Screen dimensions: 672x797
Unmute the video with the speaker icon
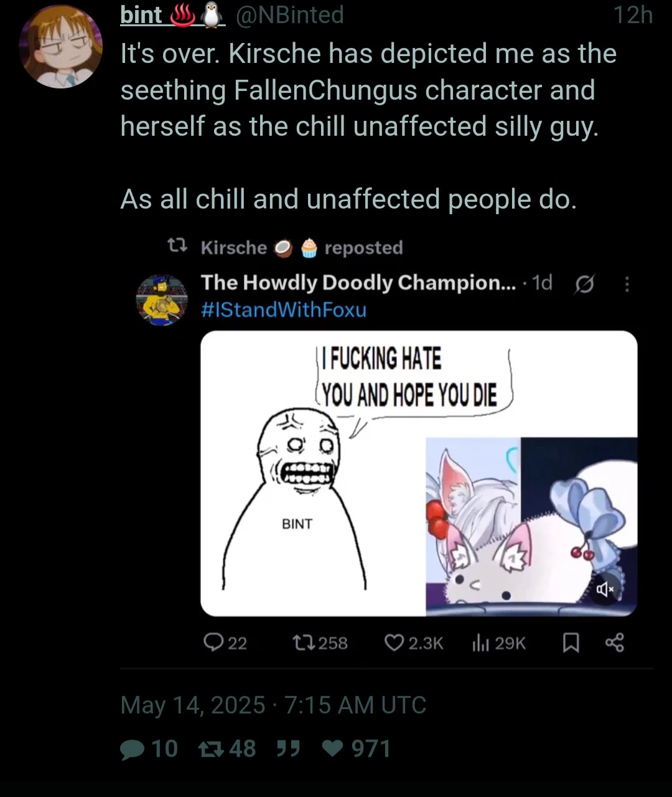(x=605, y=588)
